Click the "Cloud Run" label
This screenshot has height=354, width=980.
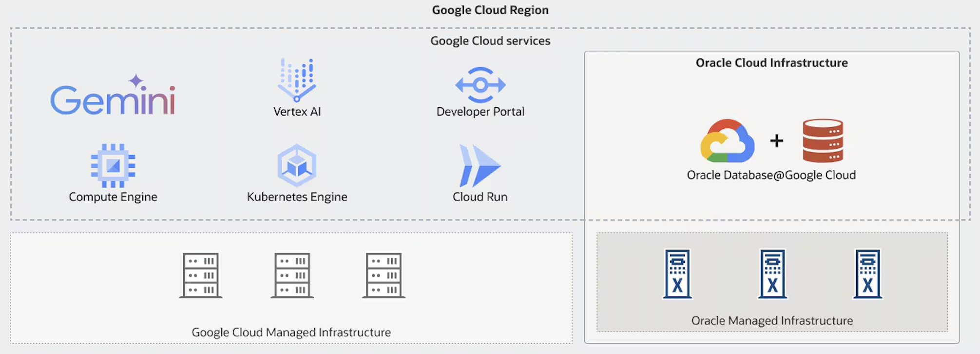coord(480,197)
